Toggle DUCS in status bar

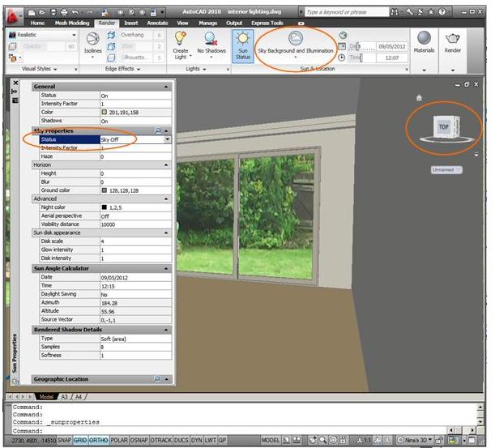[x=181, y=440]
